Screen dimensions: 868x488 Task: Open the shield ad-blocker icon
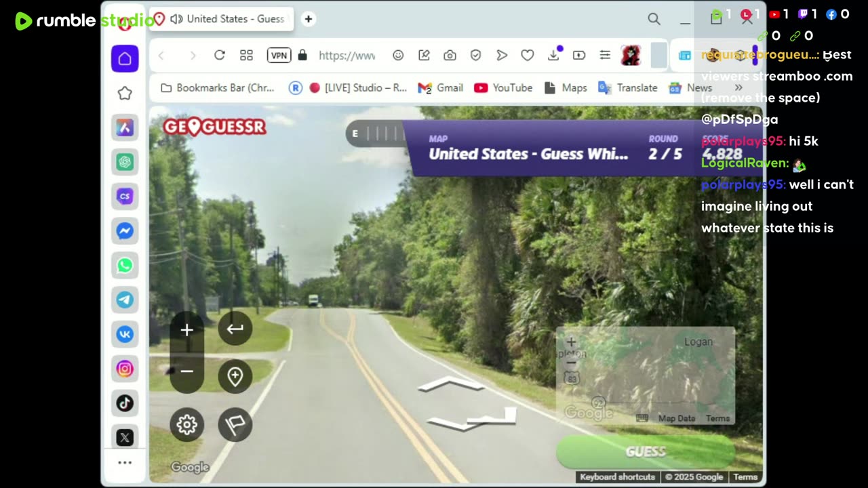pos(475,55)
